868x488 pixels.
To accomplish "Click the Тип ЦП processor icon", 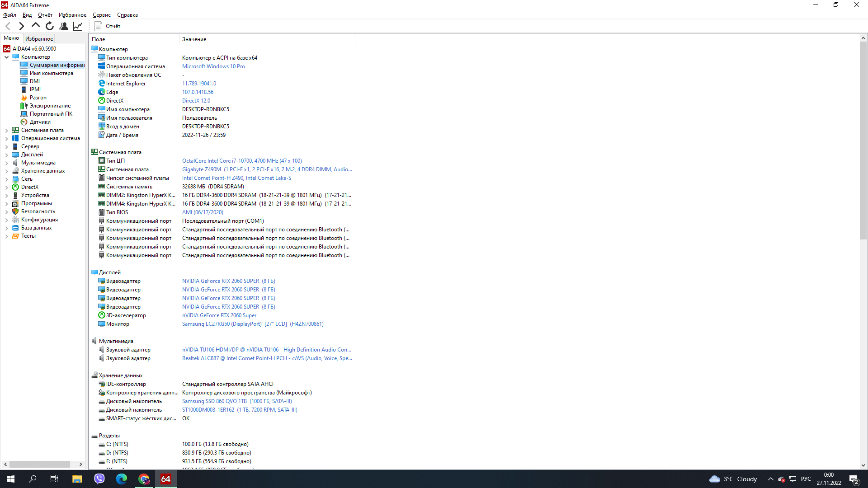I will coord(102,161).
